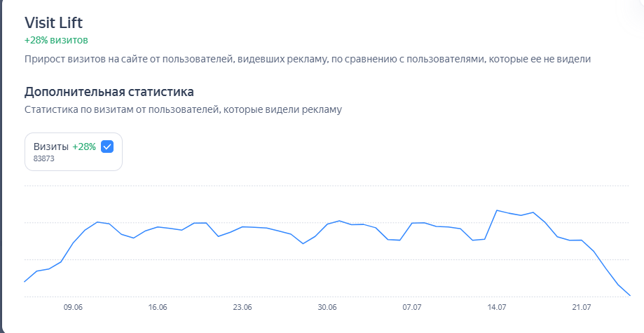This screenshot has width=644, height=333.
Task: Click the green +28% in Визиты card
Action: click(x=84, y=147)
